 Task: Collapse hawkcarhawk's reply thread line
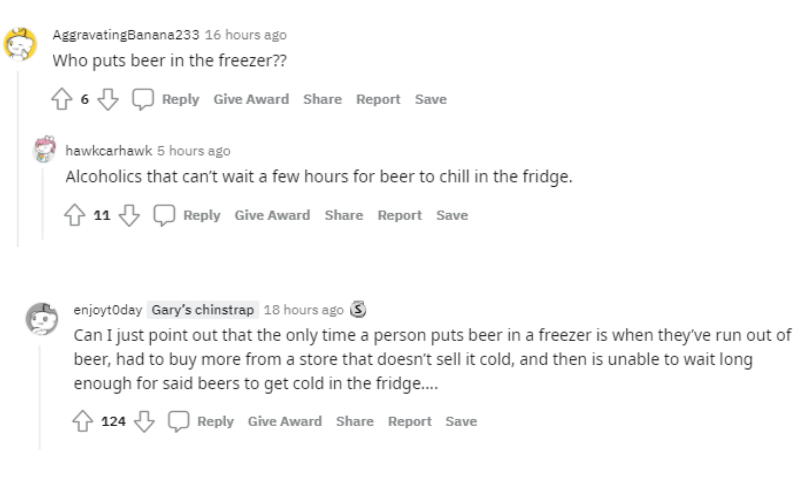coord(43,203)
